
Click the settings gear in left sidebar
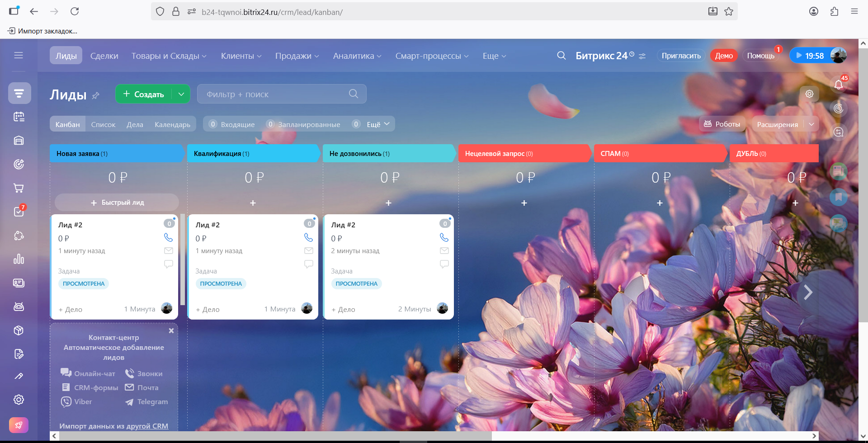[x=19, y=400]
